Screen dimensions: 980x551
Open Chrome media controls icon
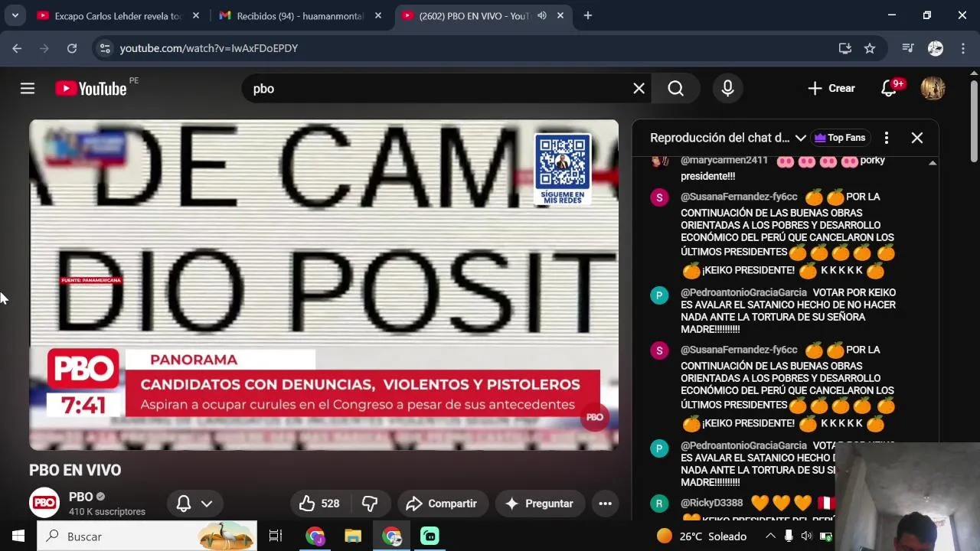pos(908,48)
